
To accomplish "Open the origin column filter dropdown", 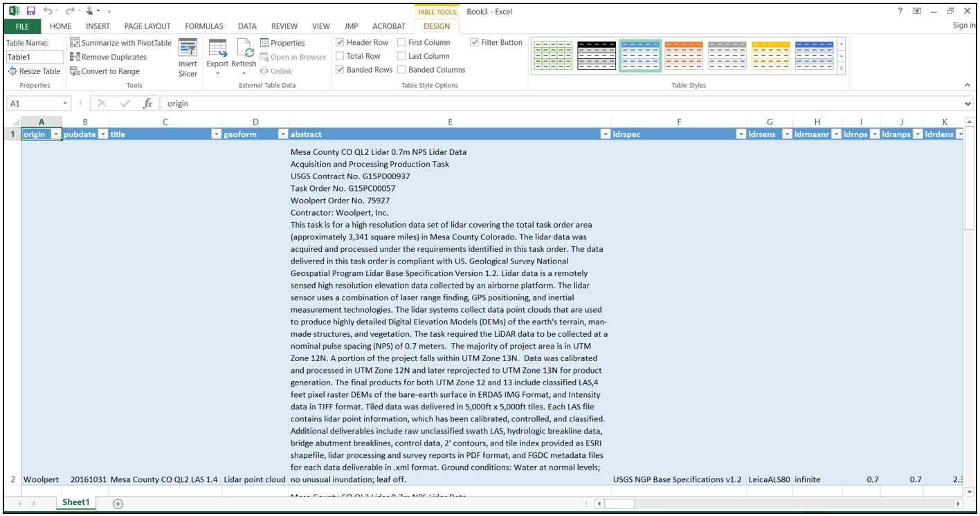I will 56,134.
